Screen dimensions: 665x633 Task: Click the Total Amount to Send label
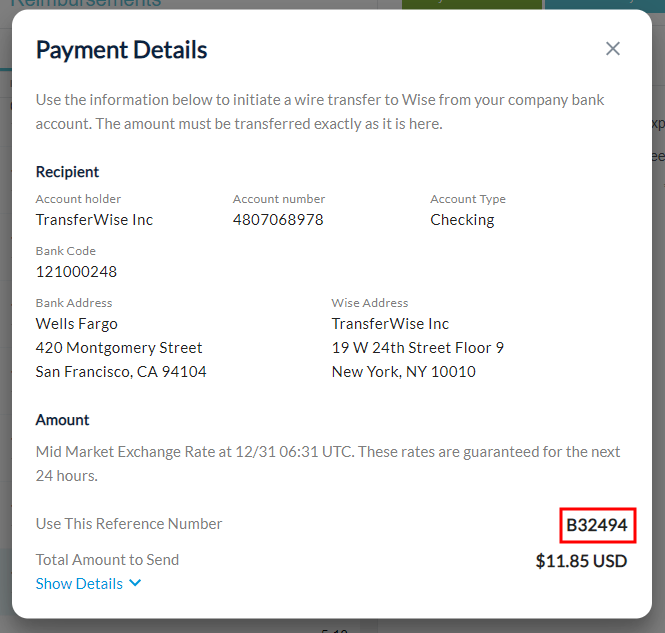(107, 560)
